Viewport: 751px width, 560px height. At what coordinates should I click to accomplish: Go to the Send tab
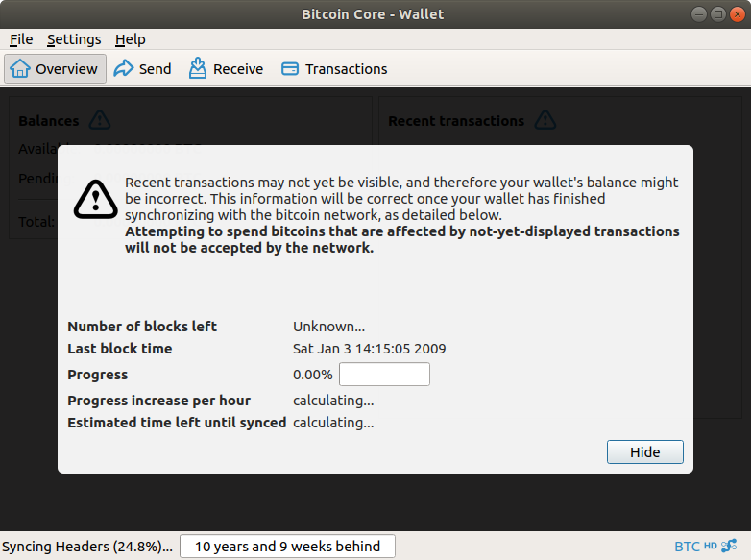(x=142, y=69)
